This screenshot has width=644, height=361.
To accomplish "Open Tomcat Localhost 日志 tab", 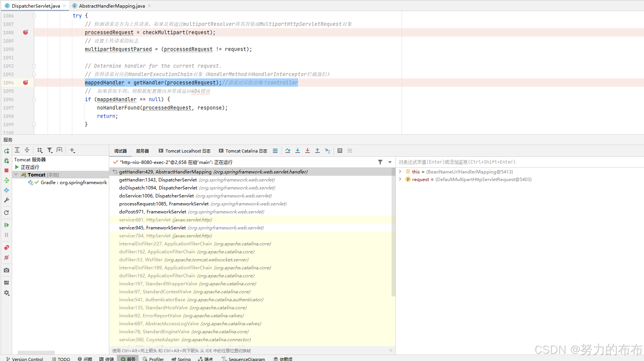I will click(185, 151).
